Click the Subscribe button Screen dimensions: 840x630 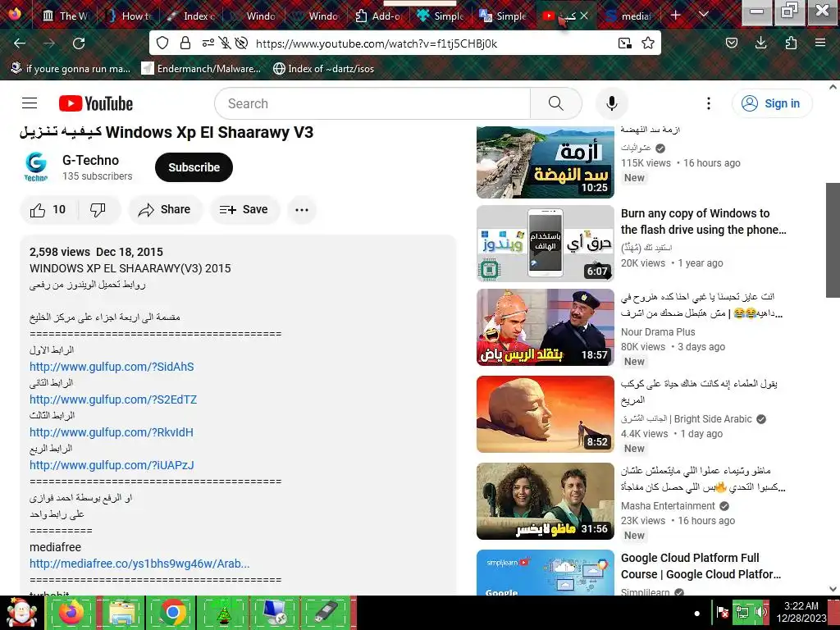pos(194,167)
